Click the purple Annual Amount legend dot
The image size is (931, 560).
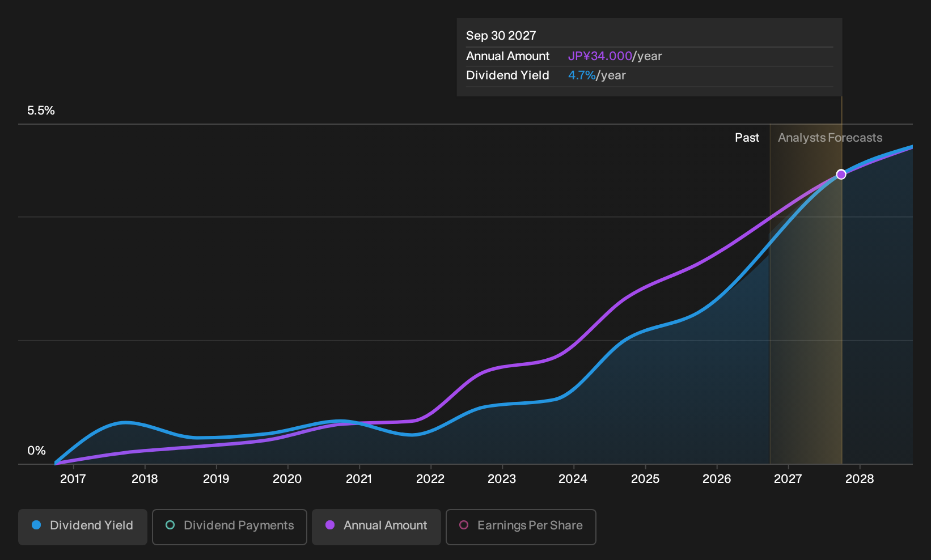pyautogui.click(x=330, y=525)
